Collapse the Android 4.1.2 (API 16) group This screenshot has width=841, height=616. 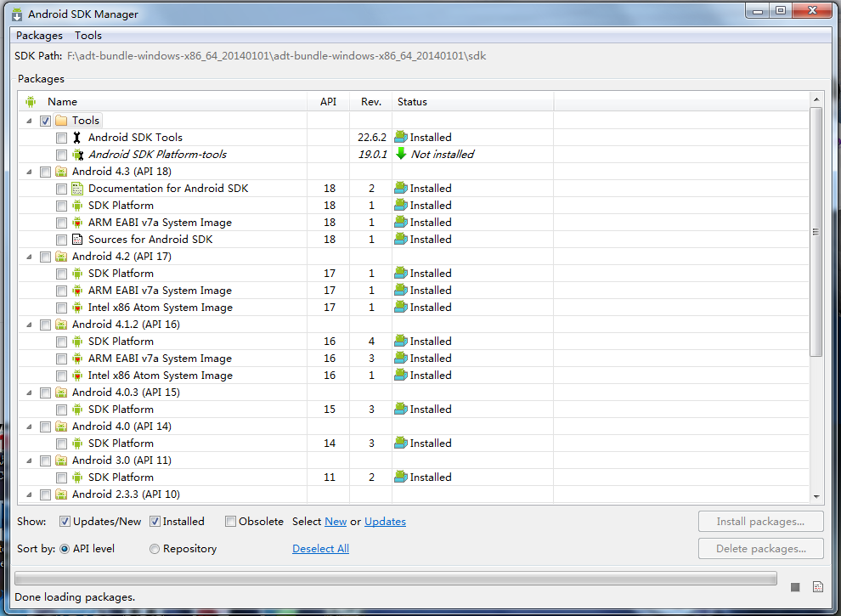(x=29, y=325)
